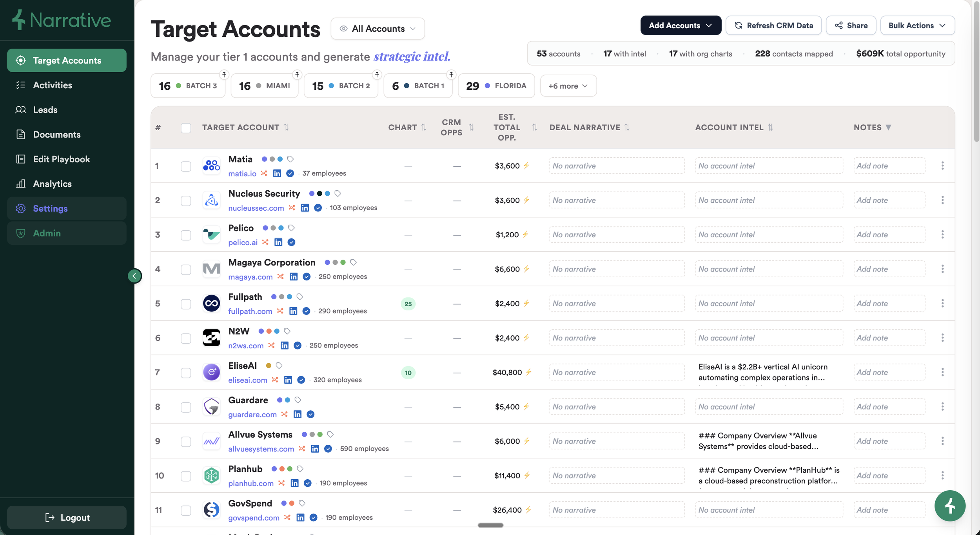
Task: Click the Refresh CRM Data button
Action: coord(773,25)
